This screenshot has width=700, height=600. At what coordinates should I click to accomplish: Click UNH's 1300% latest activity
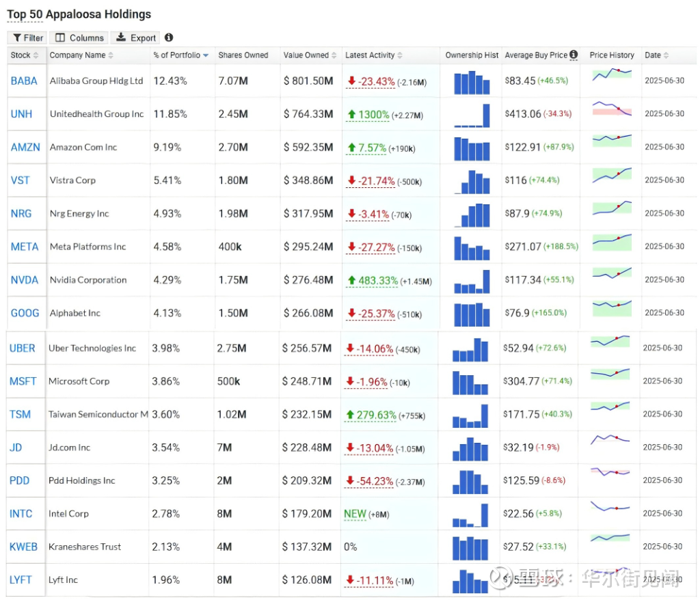[368, 115]
